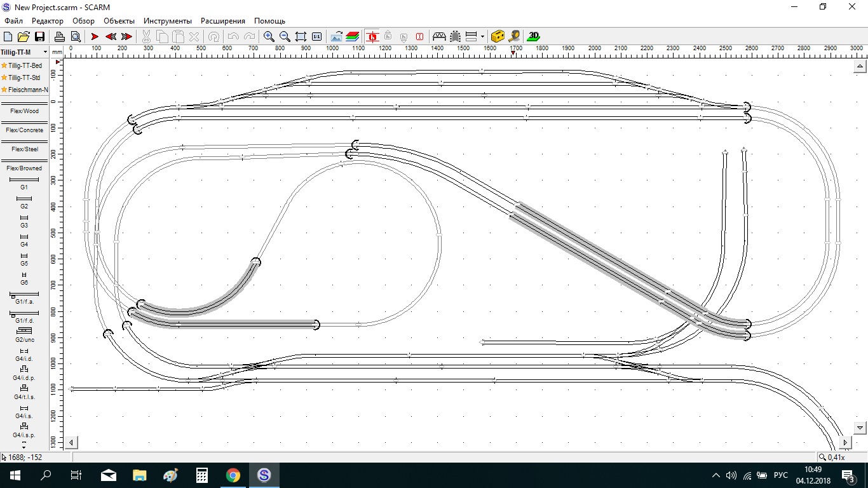Viewport: 868px width, 488px height.
Task: Click the Zoom out magnifier icon
Action: click(x=285, y=37)
